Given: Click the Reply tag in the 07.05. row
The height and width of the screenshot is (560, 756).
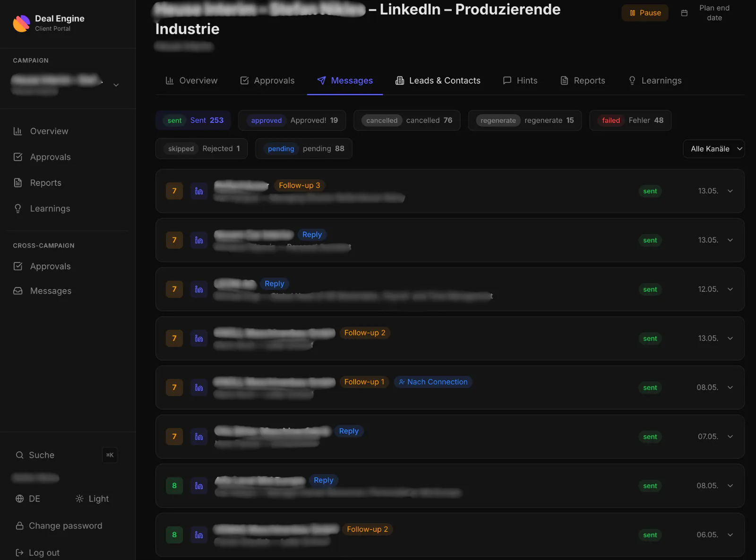Looking at the screenshot, I should pos(349,431).
